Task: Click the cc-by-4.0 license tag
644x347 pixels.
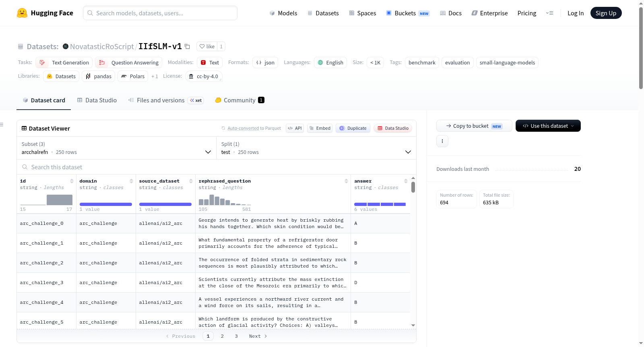Action: point(204,76)
